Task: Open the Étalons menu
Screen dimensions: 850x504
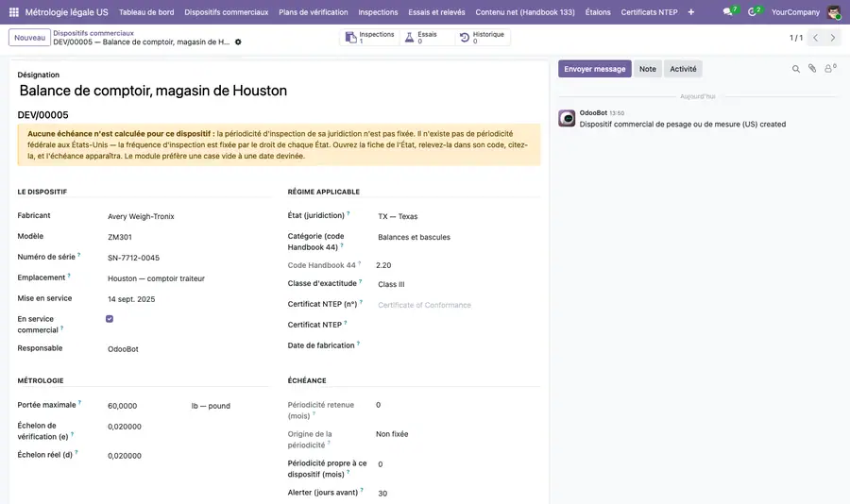Action: click(598, 12)
